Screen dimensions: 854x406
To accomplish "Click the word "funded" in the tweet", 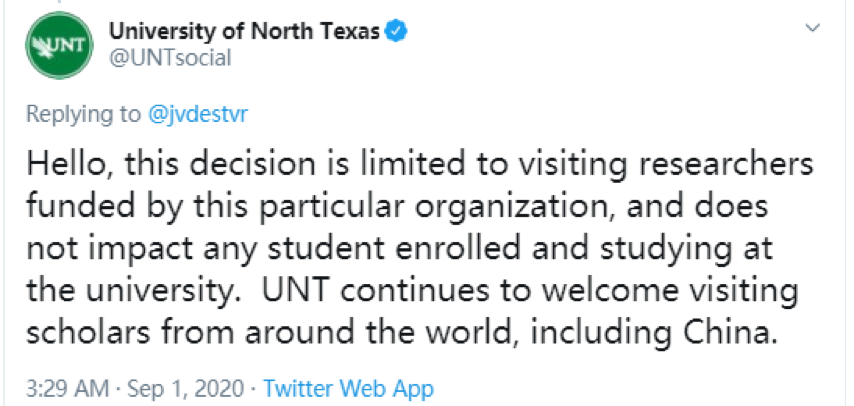I will pyautogui.click(x=77, y=205).
